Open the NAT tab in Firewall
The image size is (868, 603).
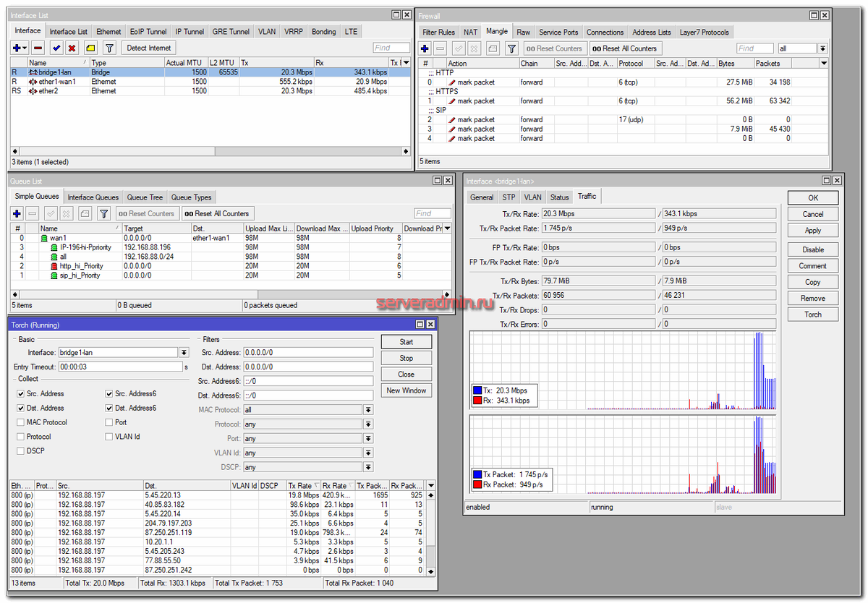(x=471, y=33)
